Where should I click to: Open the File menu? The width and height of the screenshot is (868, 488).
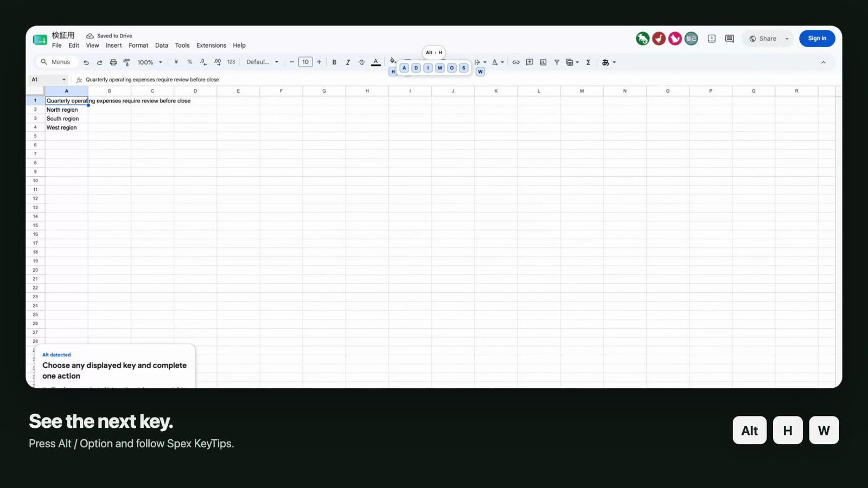point(56,46)
